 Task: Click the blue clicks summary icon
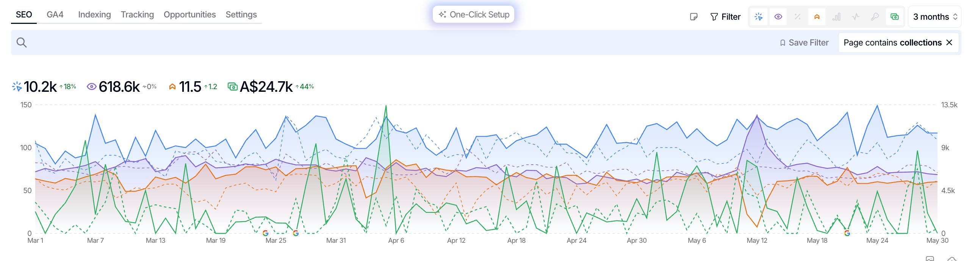[x=17, y=87]
